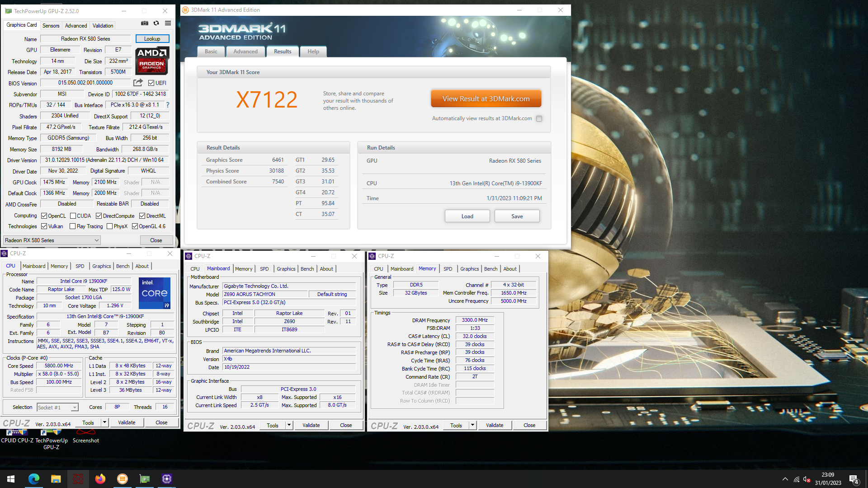Click GPU-Z refresh icon
The image size is (868, 488).
(x=156, y=23)
